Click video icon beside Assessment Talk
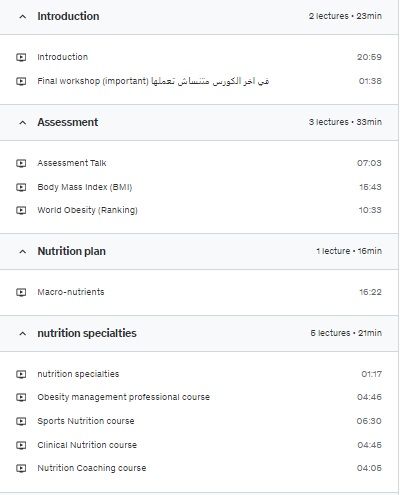This screenshot has height=495, width=401. pyautogui.click(x=21, y=163)
